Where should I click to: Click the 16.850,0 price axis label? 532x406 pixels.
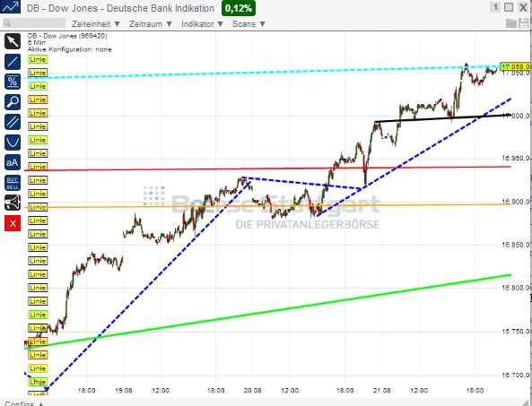516,245
